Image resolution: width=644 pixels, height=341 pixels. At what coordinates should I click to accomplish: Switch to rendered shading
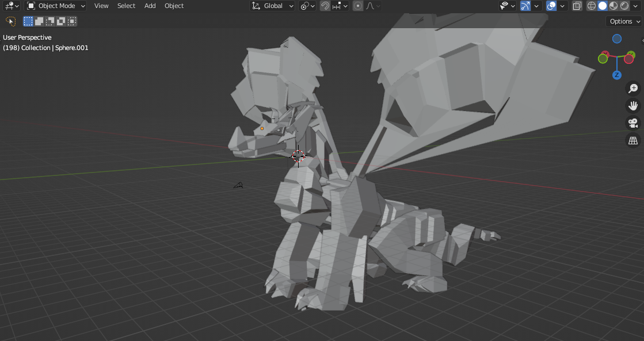click(x=624, y=6)
